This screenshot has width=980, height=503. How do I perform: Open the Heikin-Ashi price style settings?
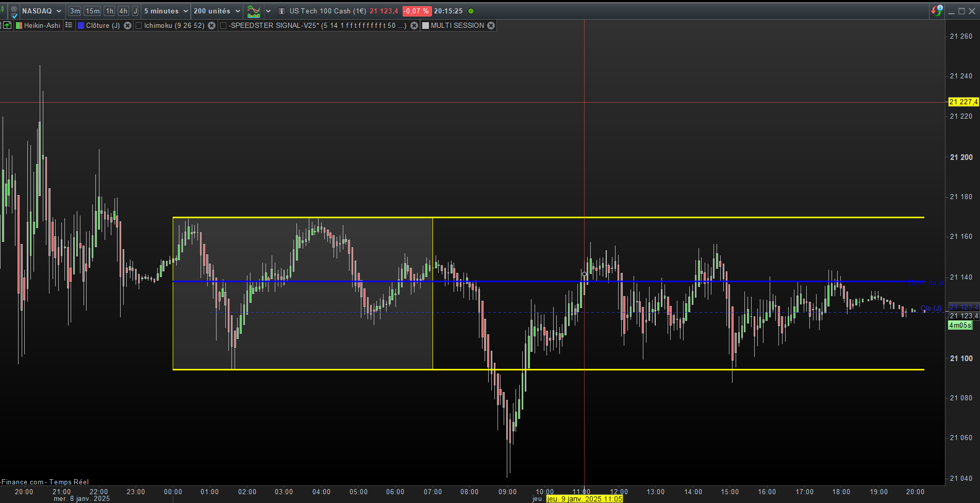pos(39,25)
